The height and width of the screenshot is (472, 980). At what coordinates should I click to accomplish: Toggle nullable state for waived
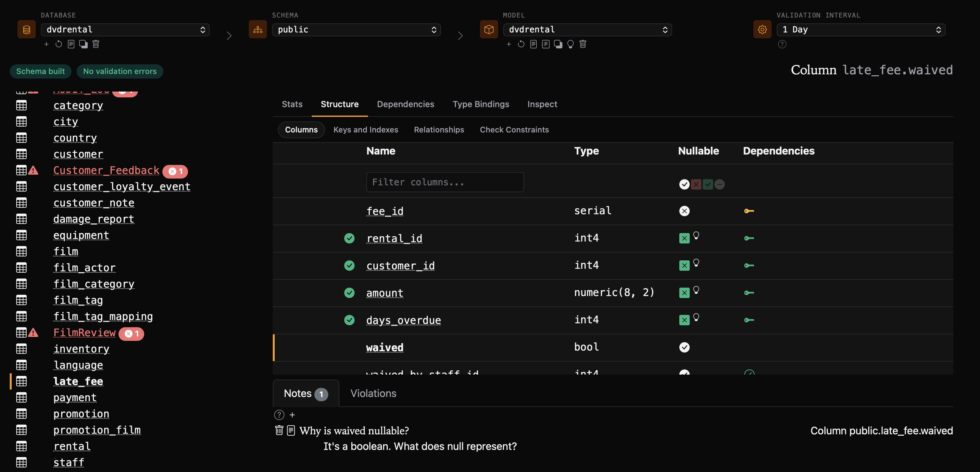pos(685,347)
